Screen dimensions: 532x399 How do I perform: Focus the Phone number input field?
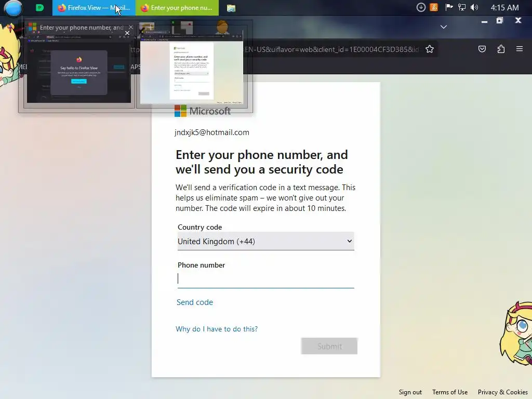click(x=265, y=279)
